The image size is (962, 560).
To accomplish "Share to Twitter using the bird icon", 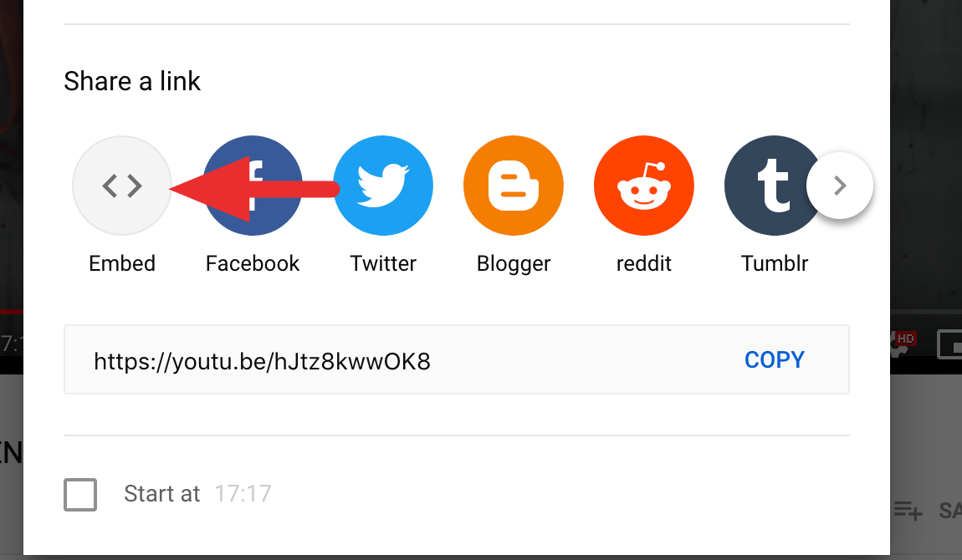I will pyautogui.click(x=383, y=185).
